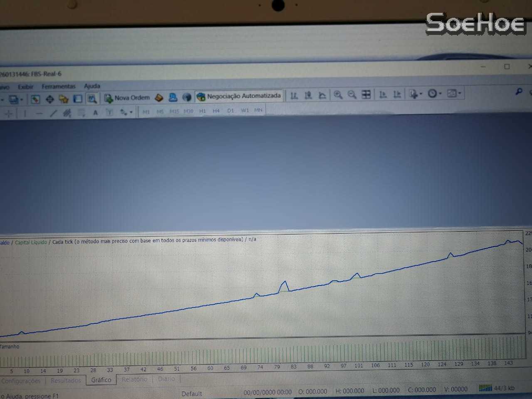Click the Zoom In magnifier icon
This screenshot has height=399, width=532.
(x=338, y=95)
